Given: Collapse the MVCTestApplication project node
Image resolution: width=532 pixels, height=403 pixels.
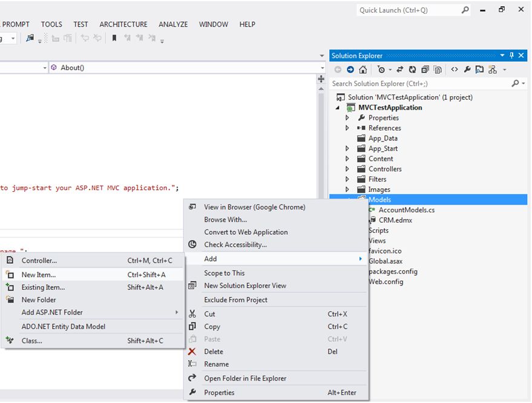Looking at the screenshot, I should [x=338, y=108].
